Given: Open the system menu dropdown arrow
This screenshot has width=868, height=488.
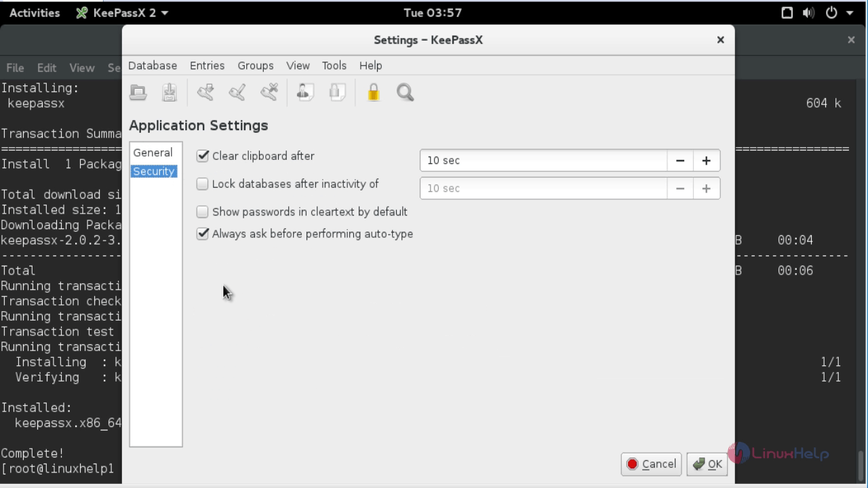Looking at the screenshot, I should (850, 13).
